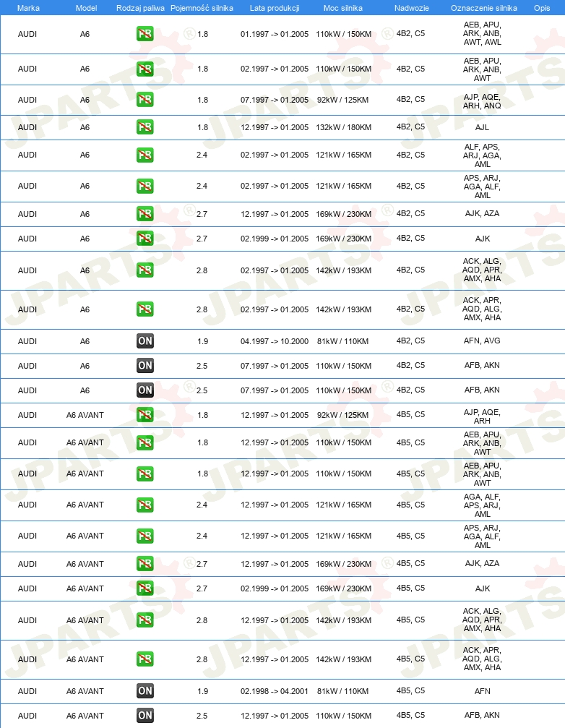Click the Rodzaj paliwa column header
Viewport: 565px width, 728px height.
coord(140,8)
